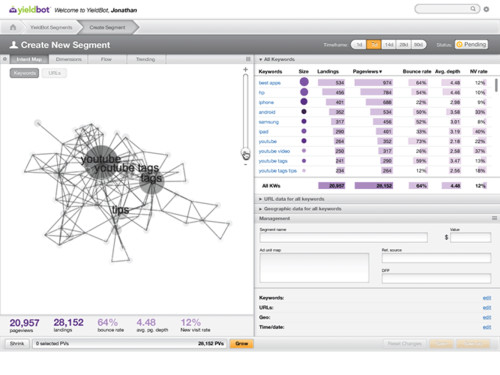
Task: Click the plus zoom-in icon on the map
Action: 245,69
